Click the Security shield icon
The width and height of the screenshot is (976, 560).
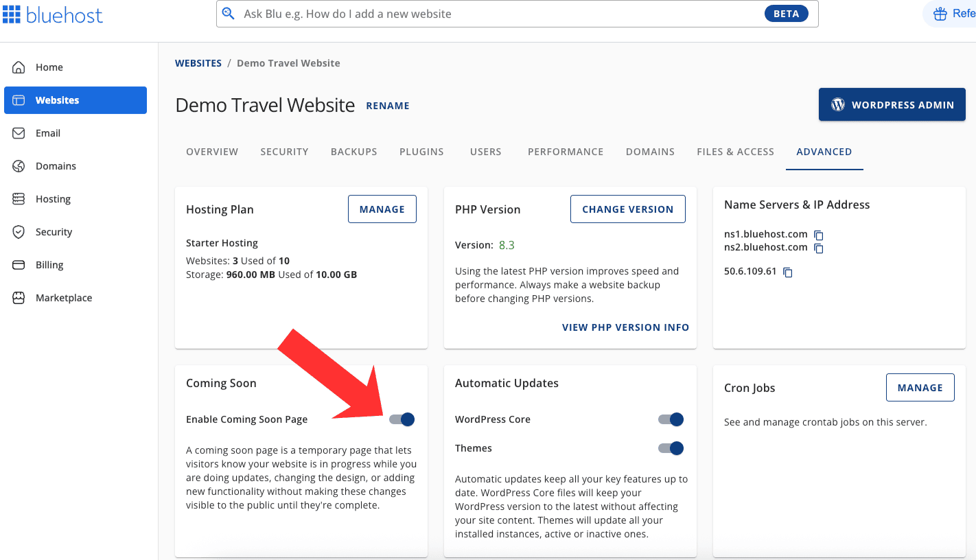[19, 232]
